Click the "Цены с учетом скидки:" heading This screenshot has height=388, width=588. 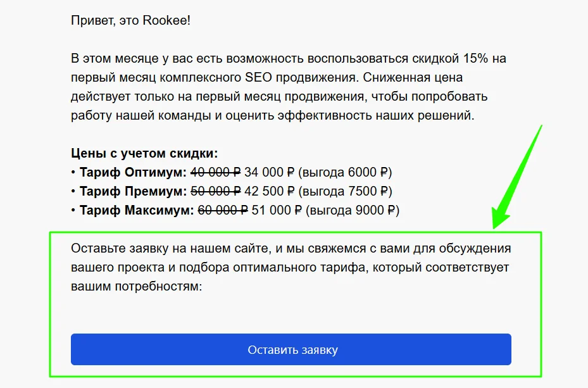pos(144,153)
